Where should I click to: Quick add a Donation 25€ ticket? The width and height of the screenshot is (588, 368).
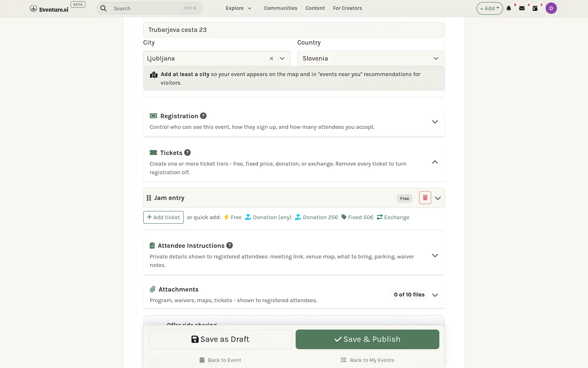tap(316, 217)
